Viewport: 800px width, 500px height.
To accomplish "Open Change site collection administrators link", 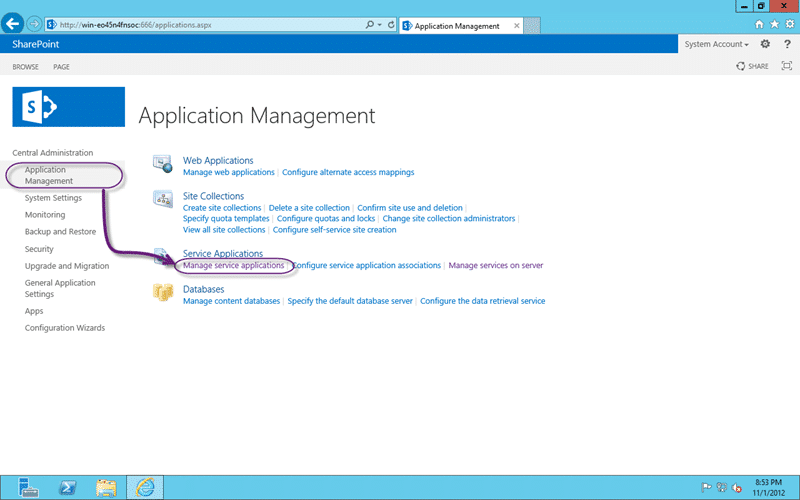I will [449, 218].
